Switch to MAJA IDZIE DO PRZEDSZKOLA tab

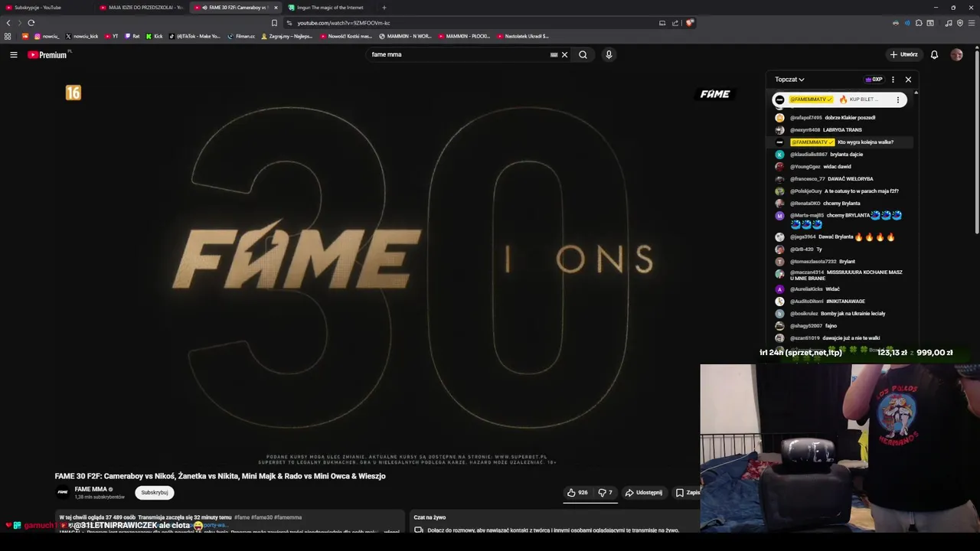pos(142,8)
